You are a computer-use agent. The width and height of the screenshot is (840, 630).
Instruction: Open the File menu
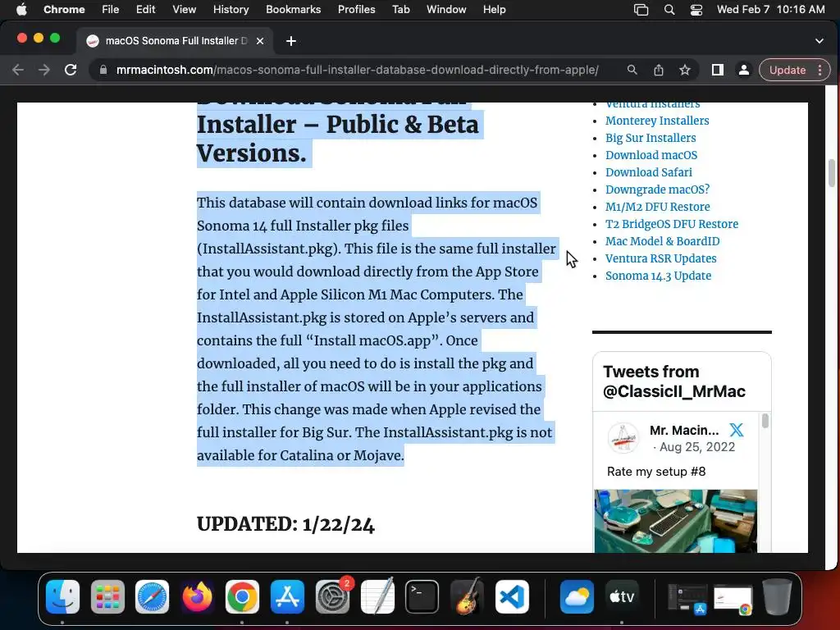coord(111,10)
